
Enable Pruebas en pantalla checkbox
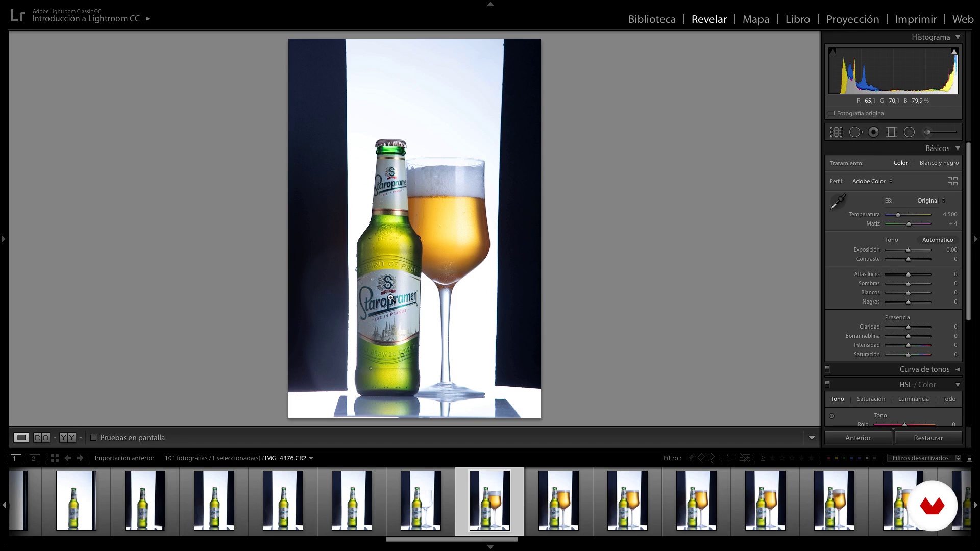tap(93, 438)
